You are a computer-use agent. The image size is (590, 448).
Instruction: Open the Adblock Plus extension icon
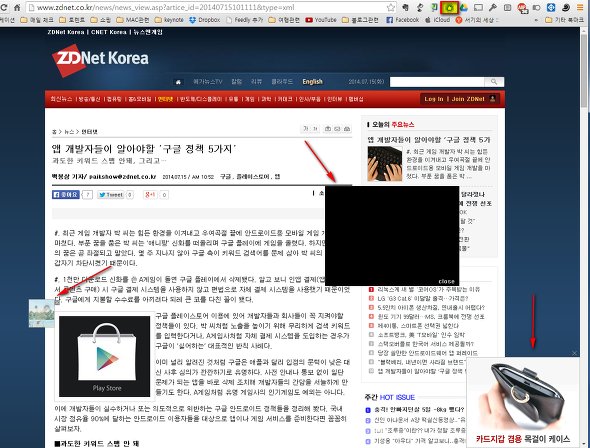tap(522, 7)
